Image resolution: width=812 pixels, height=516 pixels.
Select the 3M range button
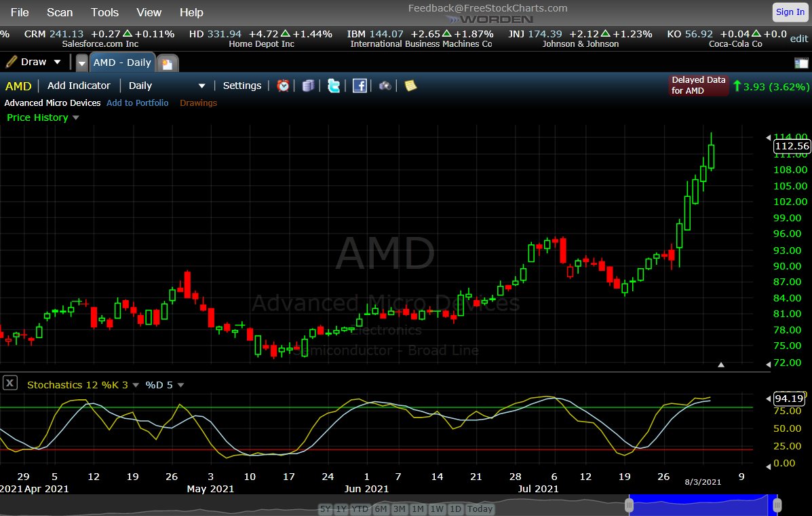(400, 509)
